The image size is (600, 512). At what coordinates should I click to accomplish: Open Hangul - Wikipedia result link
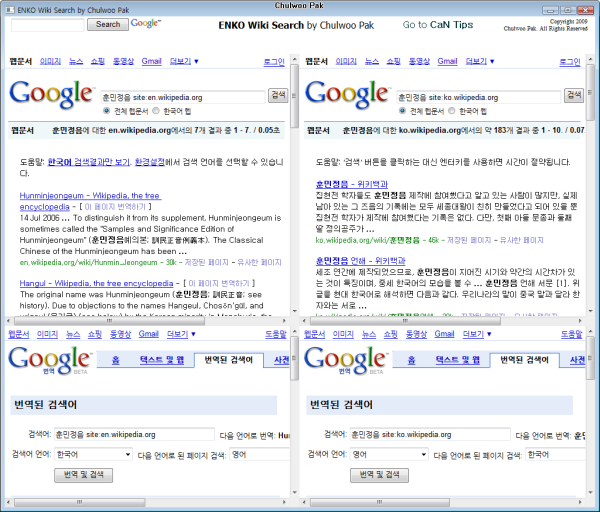pos(96,283)
